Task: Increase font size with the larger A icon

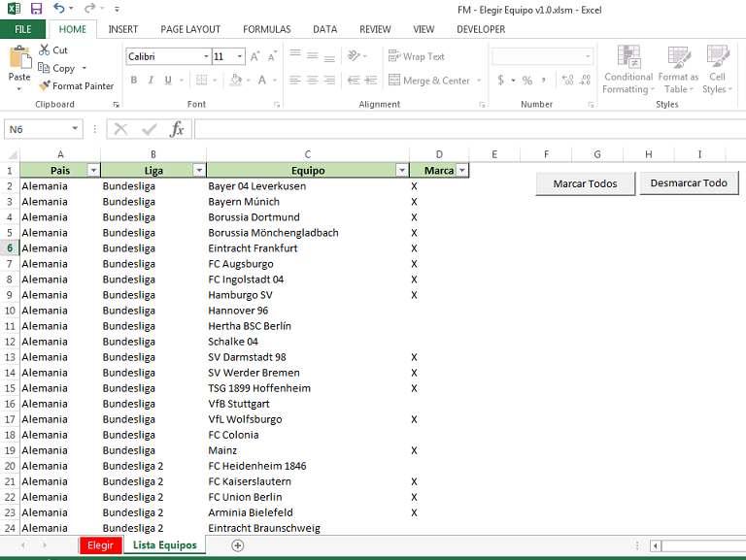Action: pos(255,56)
